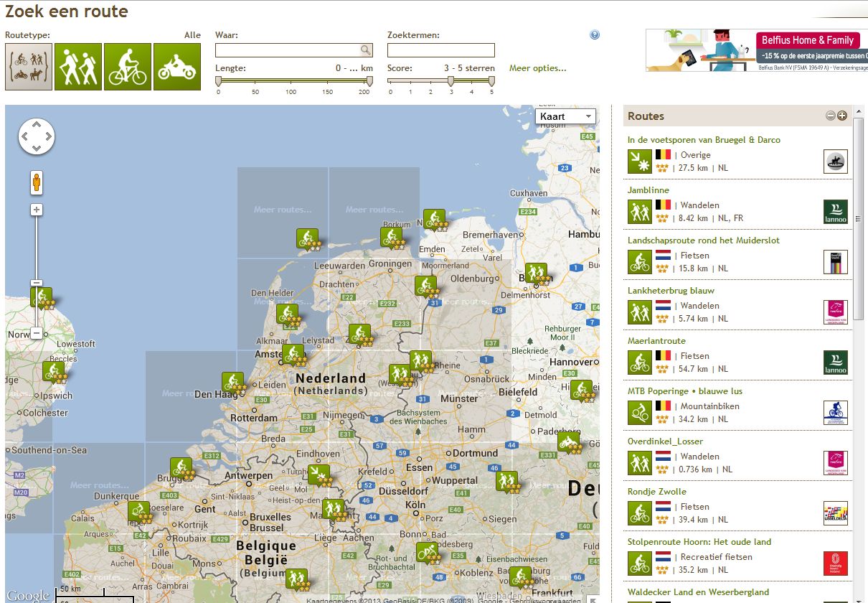Viewport: 868px width, 603px height.
Task: Open Landschapsroute rond het Muiderslot
Action: click(704, 240)
